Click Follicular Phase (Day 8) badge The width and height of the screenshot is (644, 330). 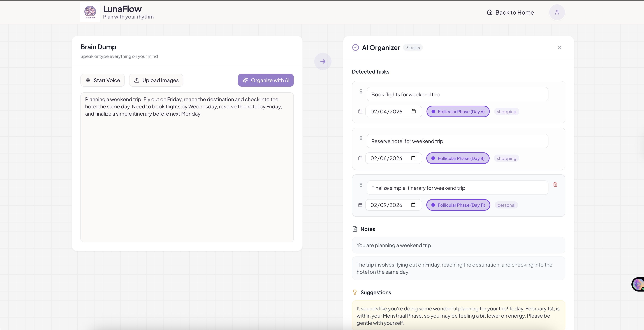coord(458,158)
